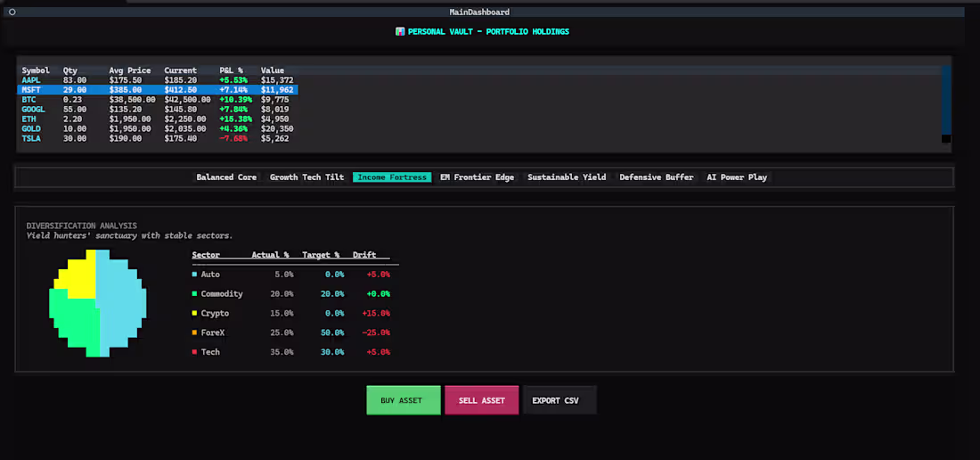Click the holdings table scrollbar thumb

coord(946,100)
